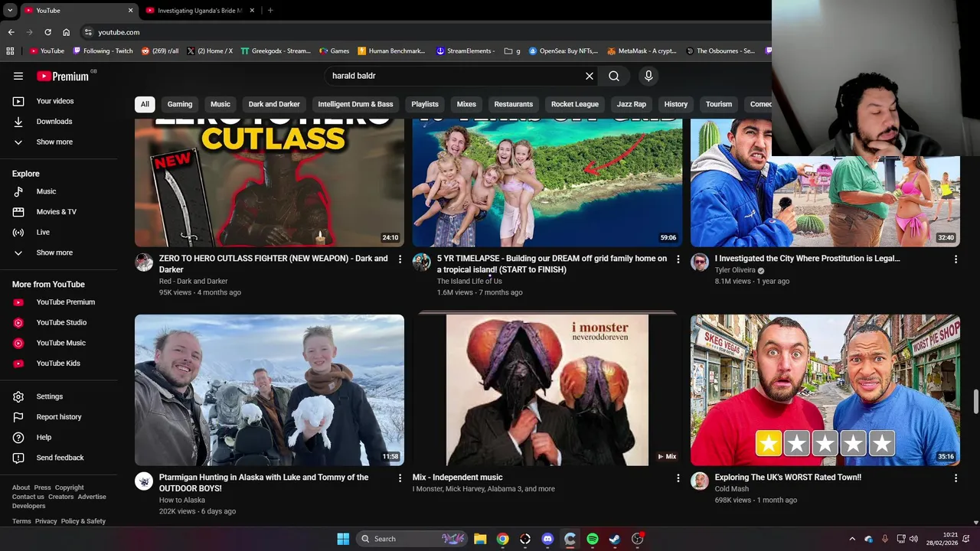Select the Rocket League filter chip
Screen dimensions: 980x551
point(575,104)
